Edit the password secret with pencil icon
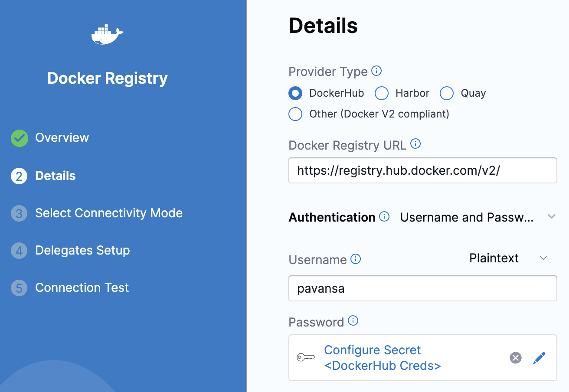569x392 pixels. [x=539, y=358]
